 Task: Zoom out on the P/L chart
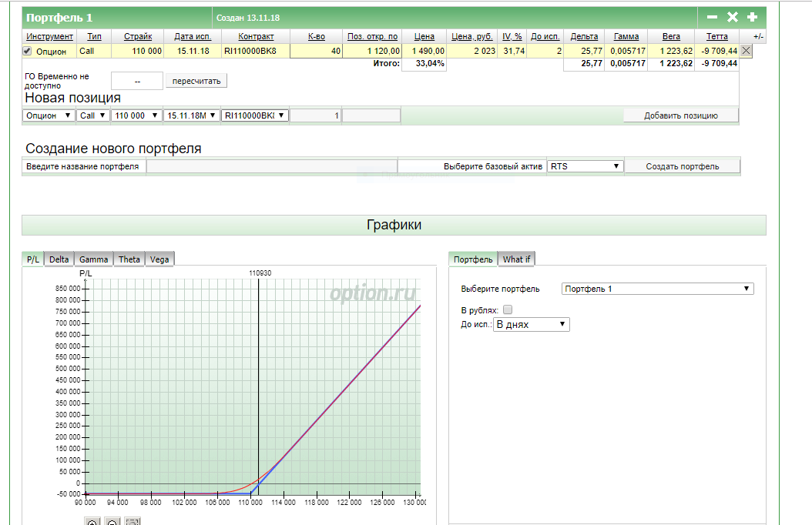point(112,522)
